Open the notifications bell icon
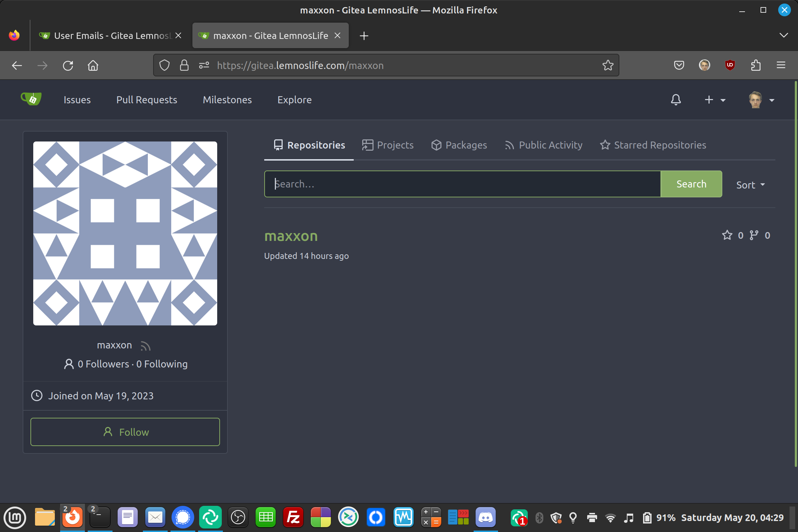Image resolution: width=798 pixels, height=532 pixels. 676,100
